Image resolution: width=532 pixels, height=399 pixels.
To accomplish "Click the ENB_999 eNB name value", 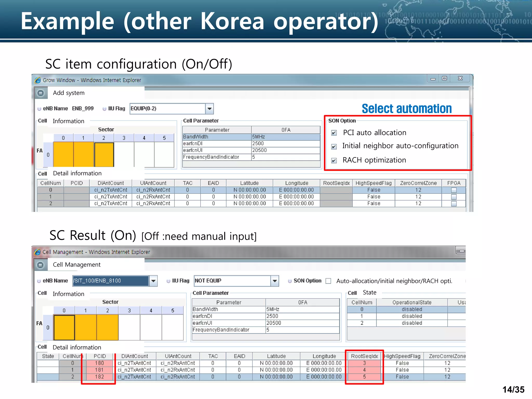I will pyautogui.click(x=83, y=109).
